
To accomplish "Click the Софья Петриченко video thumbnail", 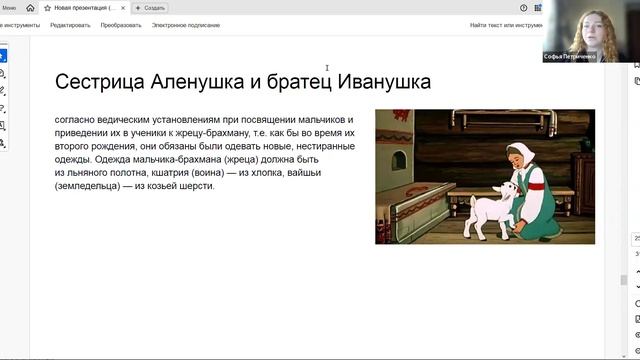I will [x=591, y=31].
